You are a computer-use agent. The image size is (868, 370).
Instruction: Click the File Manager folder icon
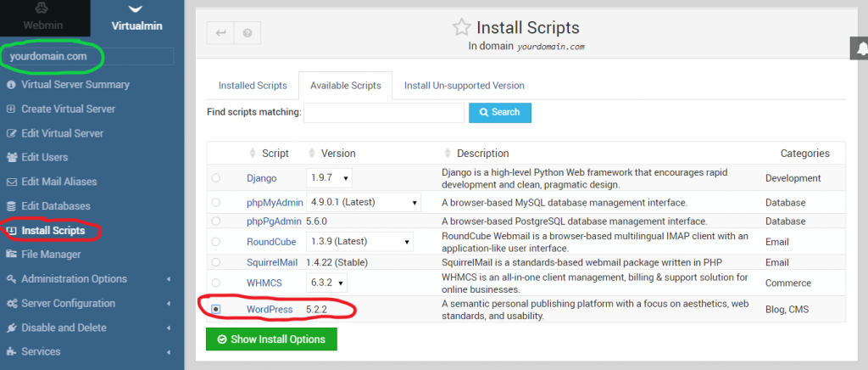[10, 255]
